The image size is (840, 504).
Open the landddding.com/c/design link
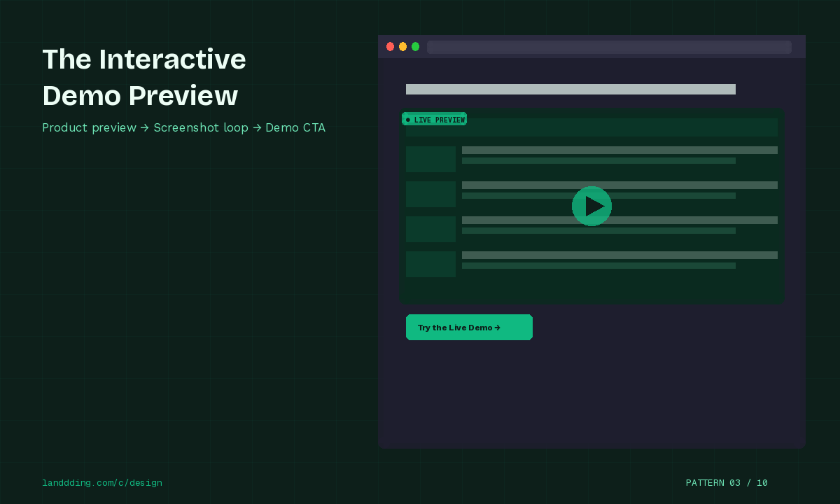[x=102, y=483]
